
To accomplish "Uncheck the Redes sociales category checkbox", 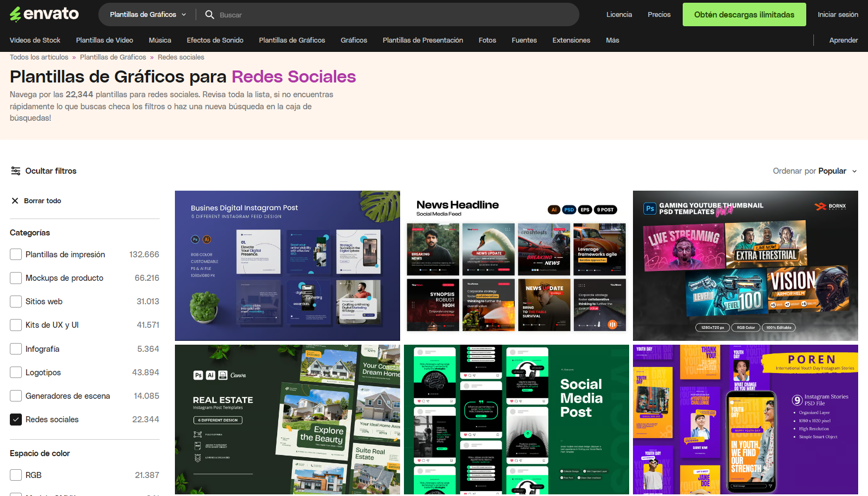I will click(x=16, y=420).
